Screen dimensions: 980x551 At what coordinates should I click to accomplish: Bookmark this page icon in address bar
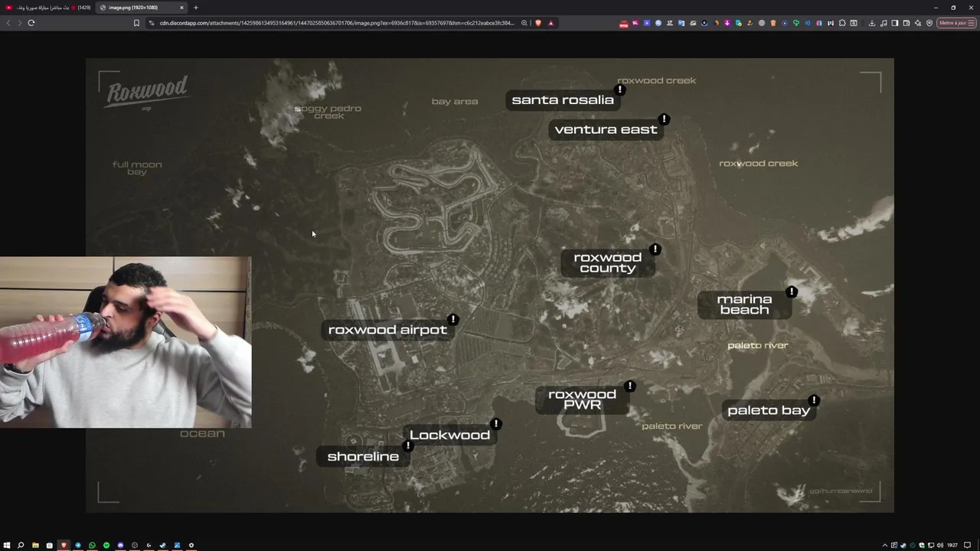tap(136, 23)
